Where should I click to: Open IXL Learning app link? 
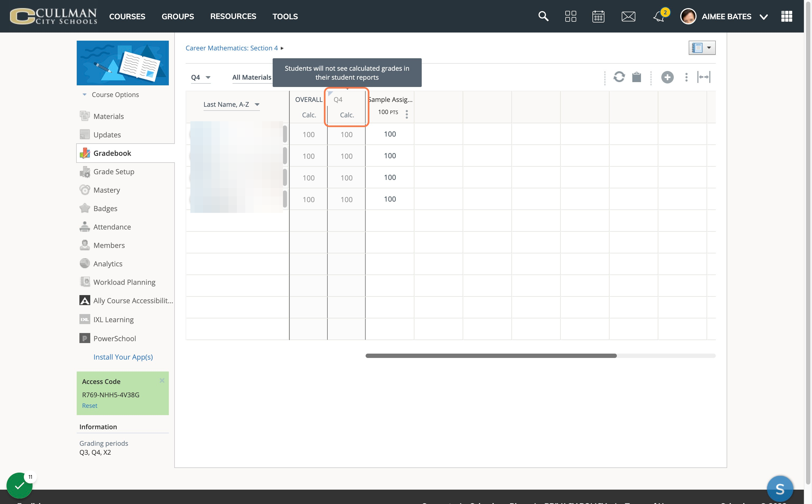pos(113,319)
